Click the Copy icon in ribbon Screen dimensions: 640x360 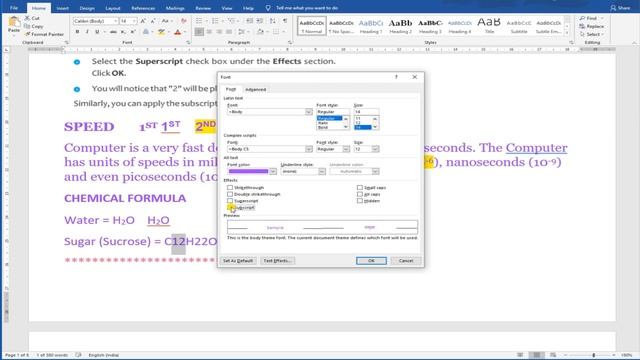point(27,26)
